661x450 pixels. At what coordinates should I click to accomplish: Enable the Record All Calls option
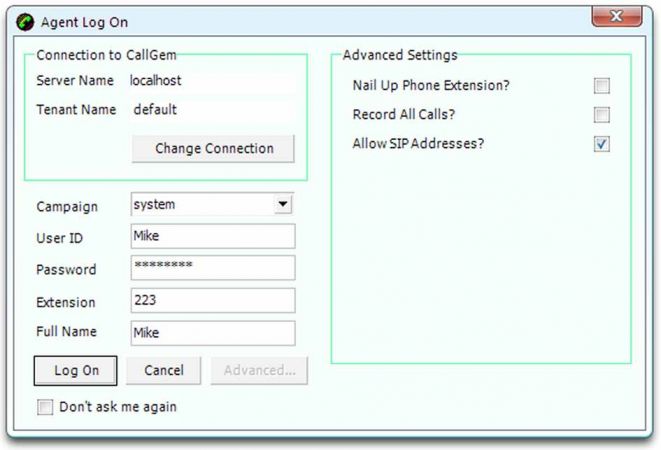[x=601, y=115]
